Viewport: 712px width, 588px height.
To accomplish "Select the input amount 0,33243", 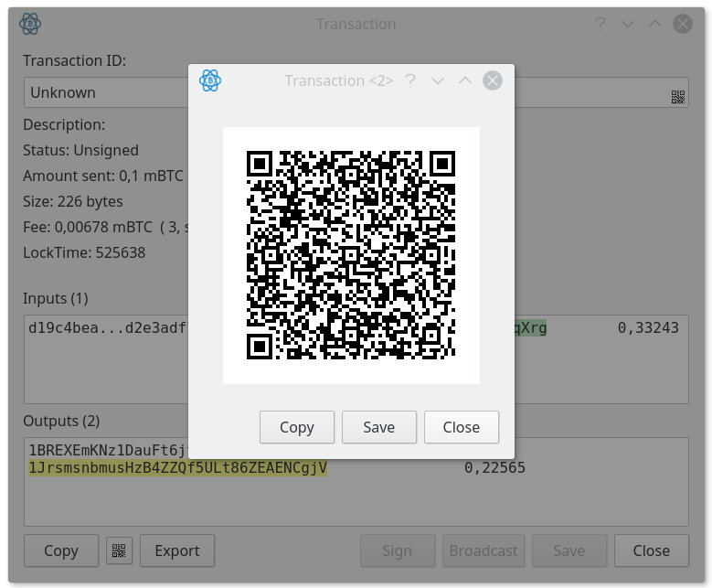I will 648,327.
